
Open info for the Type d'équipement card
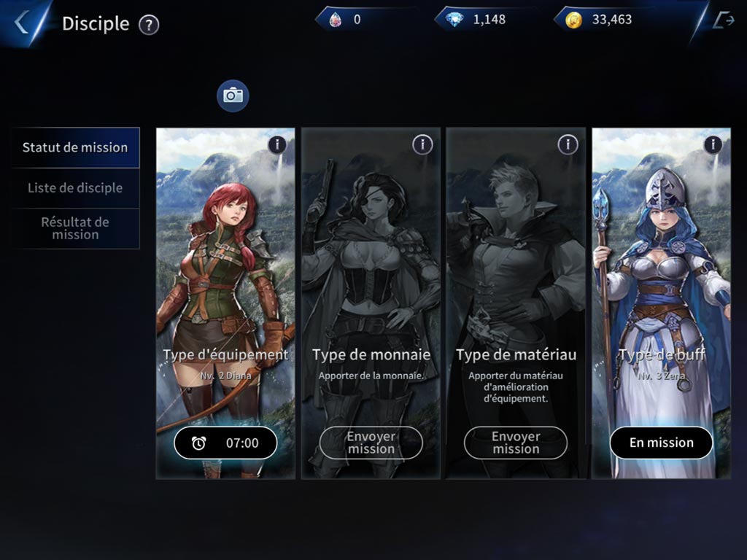(277, 144)
